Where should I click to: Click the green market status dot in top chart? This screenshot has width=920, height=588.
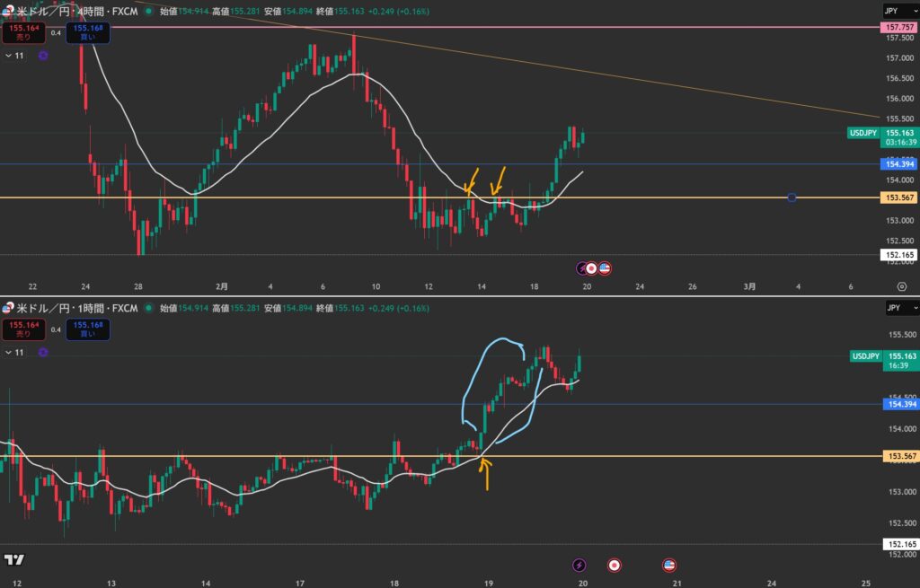148,11
